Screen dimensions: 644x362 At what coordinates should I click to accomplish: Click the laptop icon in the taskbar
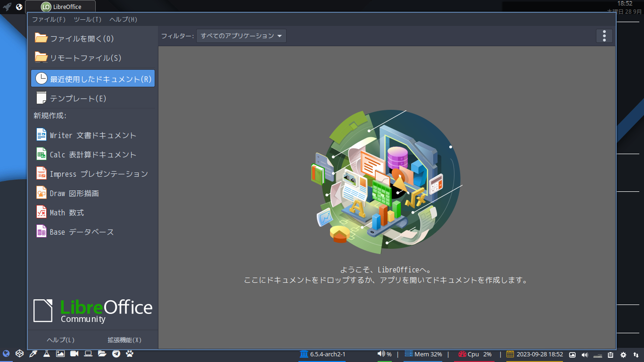[88, 354]
